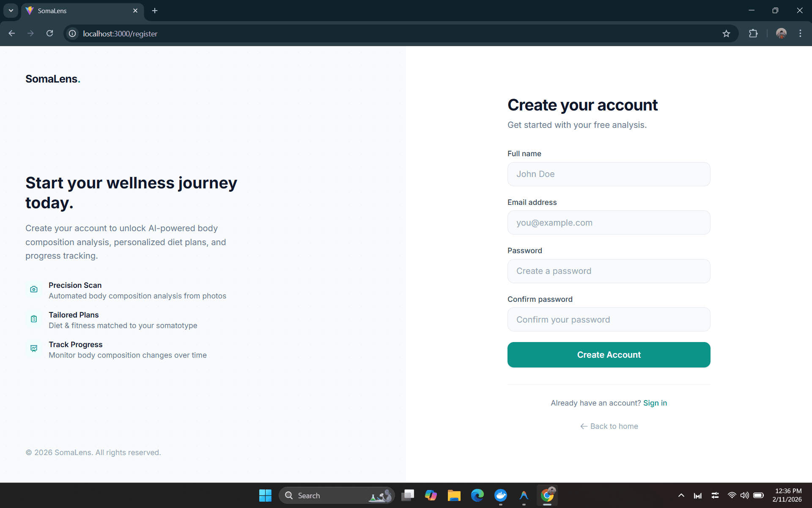Open the browser Extensions puzzle icon
This screenshot has height=508, width=812.
(x=753, y=34)
